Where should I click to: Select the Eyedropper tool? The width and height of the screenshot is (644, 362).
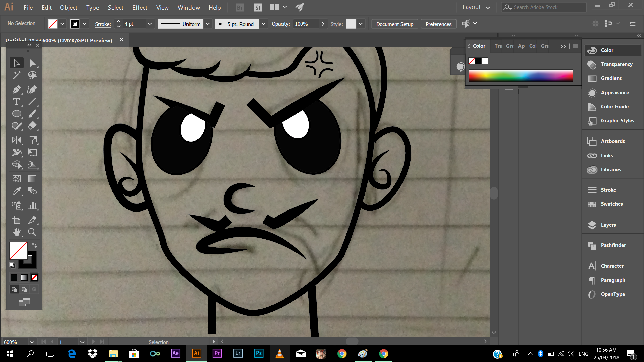[x=16, y=191]
